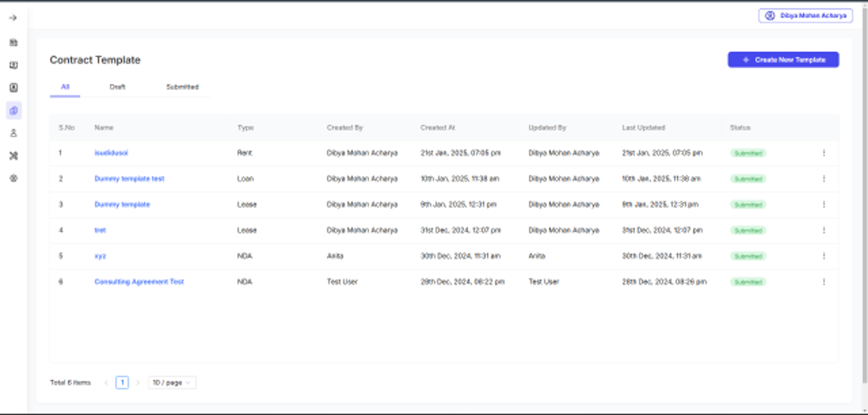Open the three-dot menu for Dummy template test
The width and height of the screenshot is (868, 415).
click(824, 179)
